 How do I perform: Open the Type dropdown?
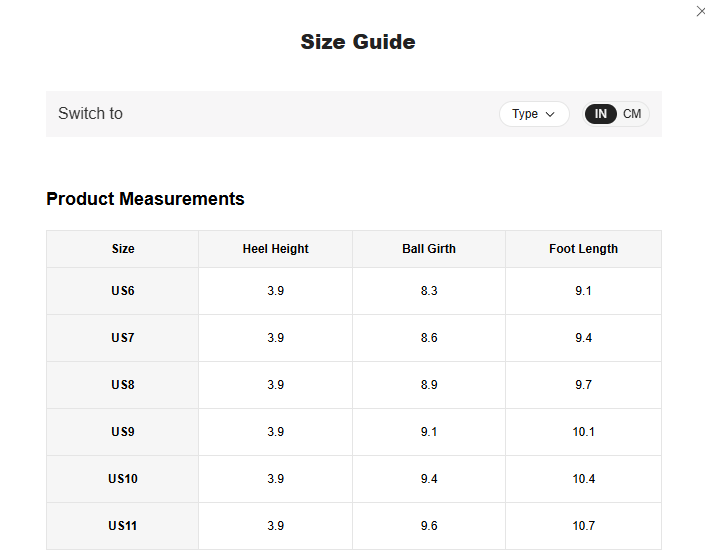tap(534, 114)
